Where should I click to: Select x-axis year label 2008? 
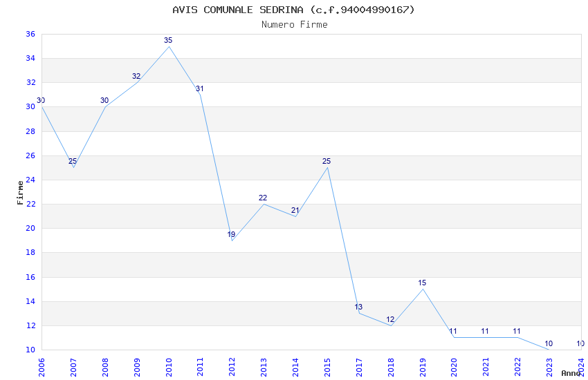[105, 367]
